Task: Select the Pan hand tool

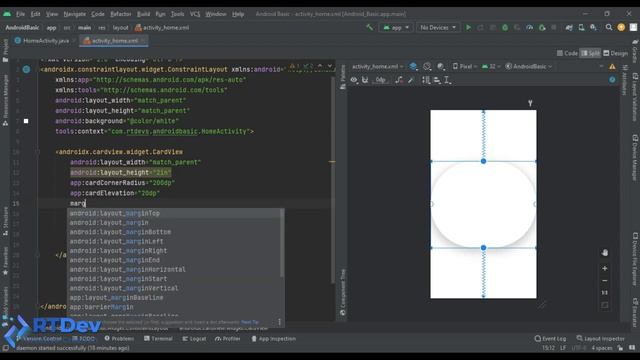Action: coord(604,253)
